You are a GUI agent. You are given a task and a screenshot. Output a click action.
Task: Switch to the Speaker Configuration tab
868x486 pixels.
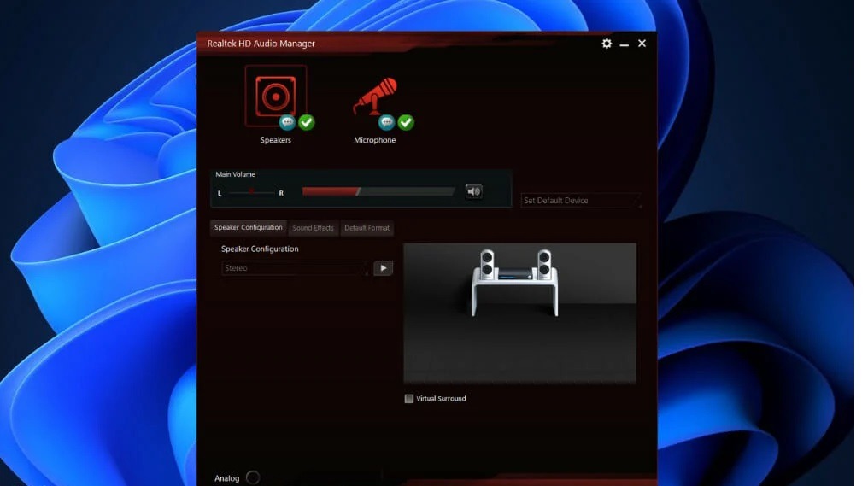(248, 227)
